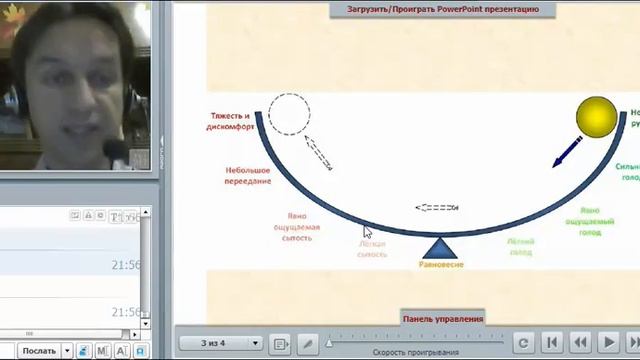Screen dimensions: 640x360
Task: Click the panel collapse handle beside webcam
Action: (162, 153)
